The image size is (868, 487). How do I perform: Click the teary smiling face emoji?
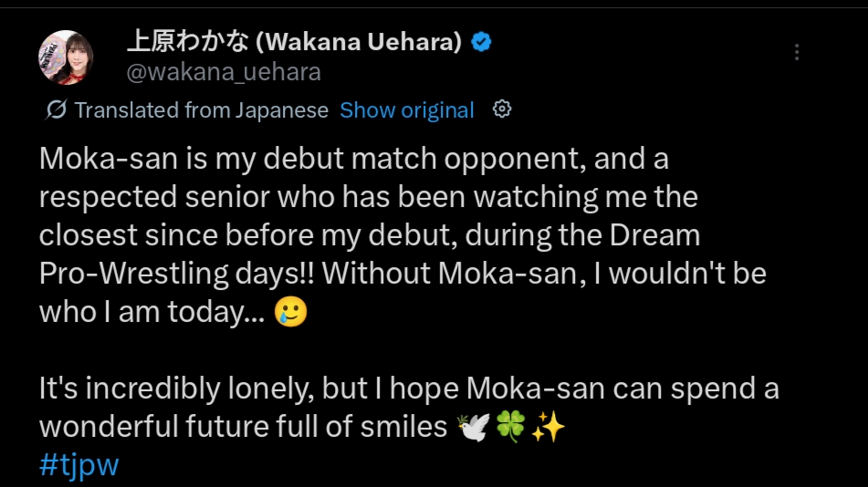pyautogui.click(x=291, y=313)
